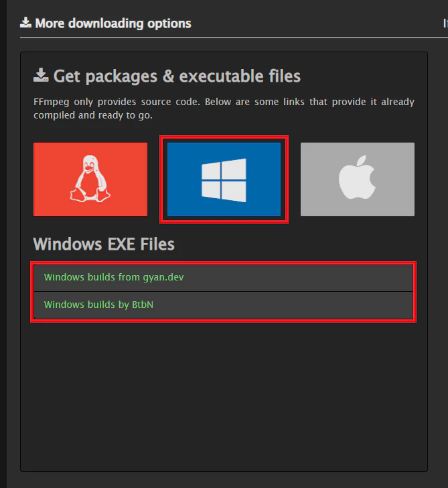Open Windows builds from gyan.dev

click(x=223, y=277)
